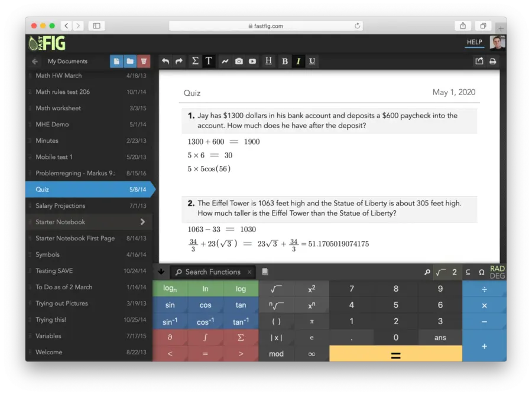The width and height of the screenshot is (532, 395).
Task: Create a new folder in My Documents
Action: 130,61
